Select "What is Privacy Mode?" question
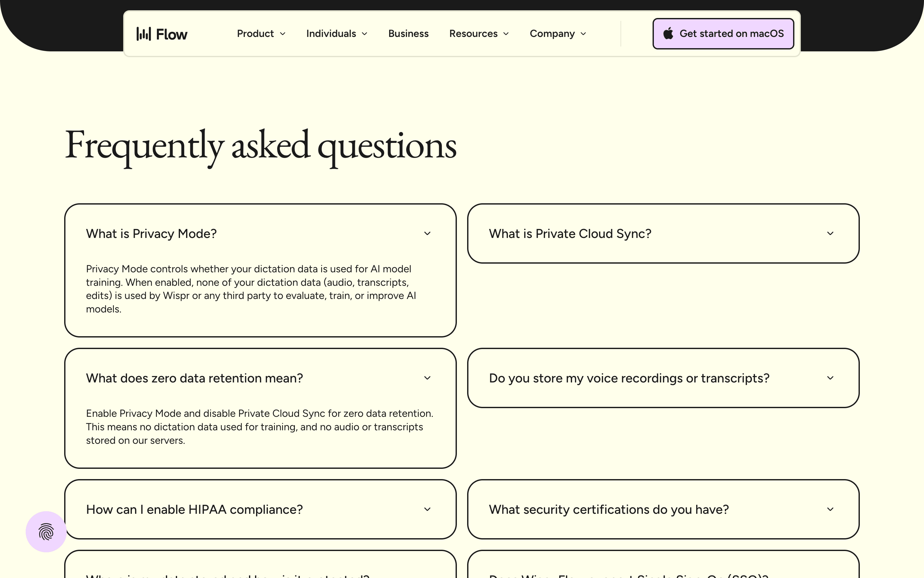 click(x=151, y=233)
